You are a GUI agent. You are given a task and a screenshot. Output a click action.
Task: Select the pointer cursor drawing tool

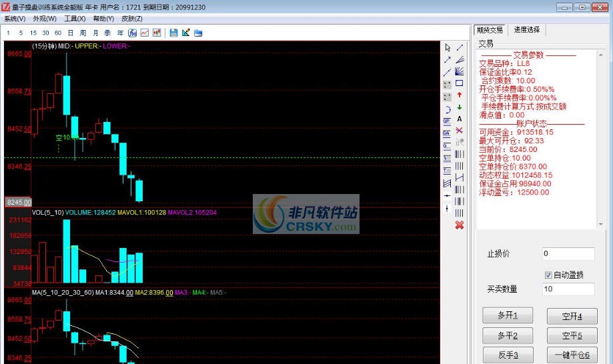tap(448, 47)
